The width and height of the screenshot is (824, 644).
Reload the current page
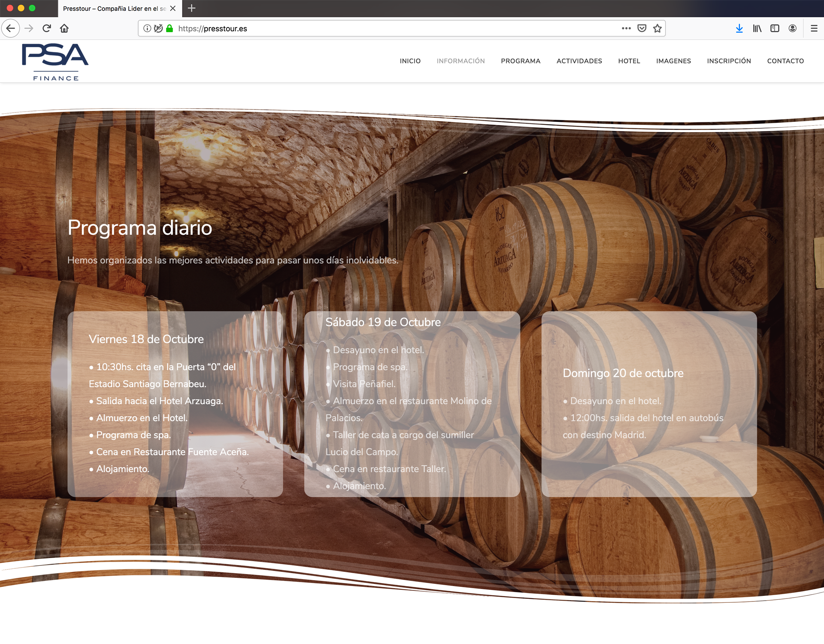[47, 28]
